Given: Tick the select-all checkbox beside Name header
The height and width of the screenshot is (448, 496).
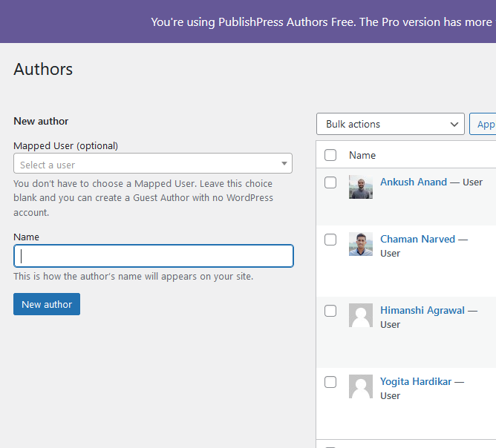Looking at the screenshot, I should [x=330, y=155].
